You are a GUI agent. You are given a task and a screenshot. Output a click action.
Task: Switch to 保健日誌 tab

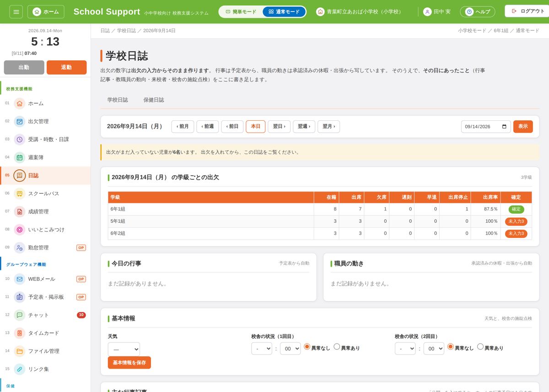[154, 100]
